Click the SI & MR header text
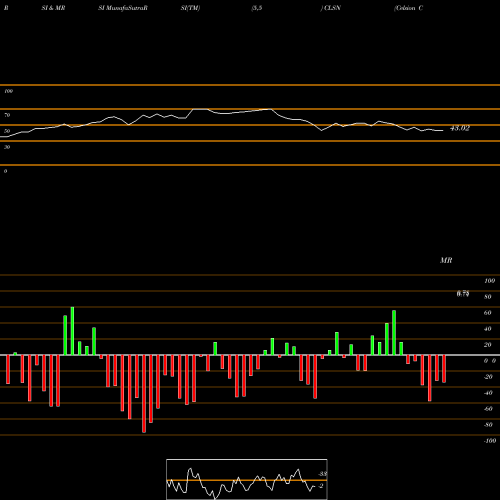 (53, 8)
